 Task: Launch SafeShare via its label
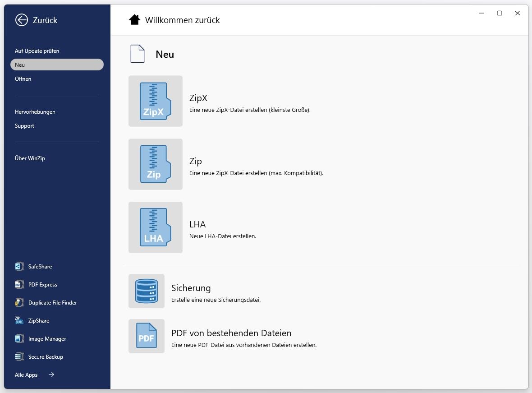(40, 267)
